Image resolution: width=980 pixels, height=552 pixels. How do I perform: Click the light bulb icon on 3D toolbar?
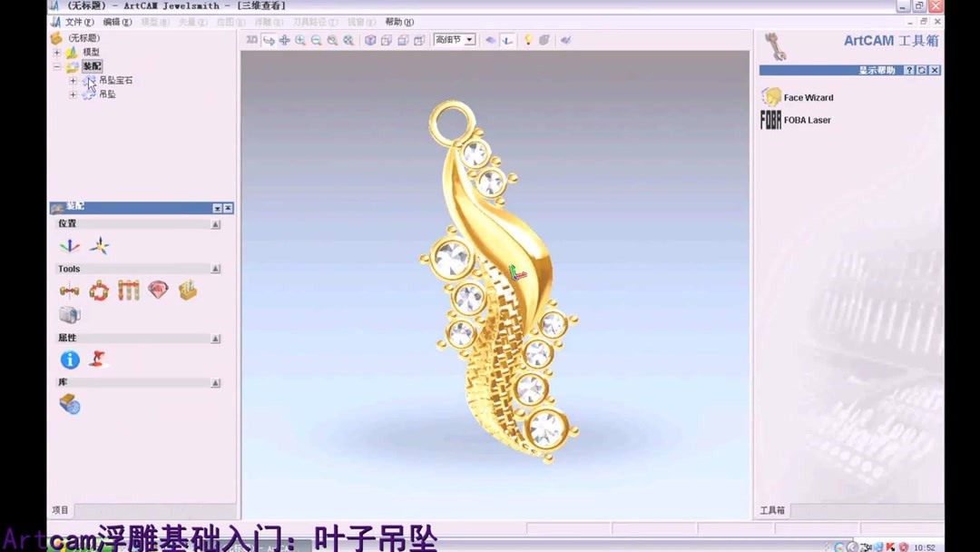(530, 40)
